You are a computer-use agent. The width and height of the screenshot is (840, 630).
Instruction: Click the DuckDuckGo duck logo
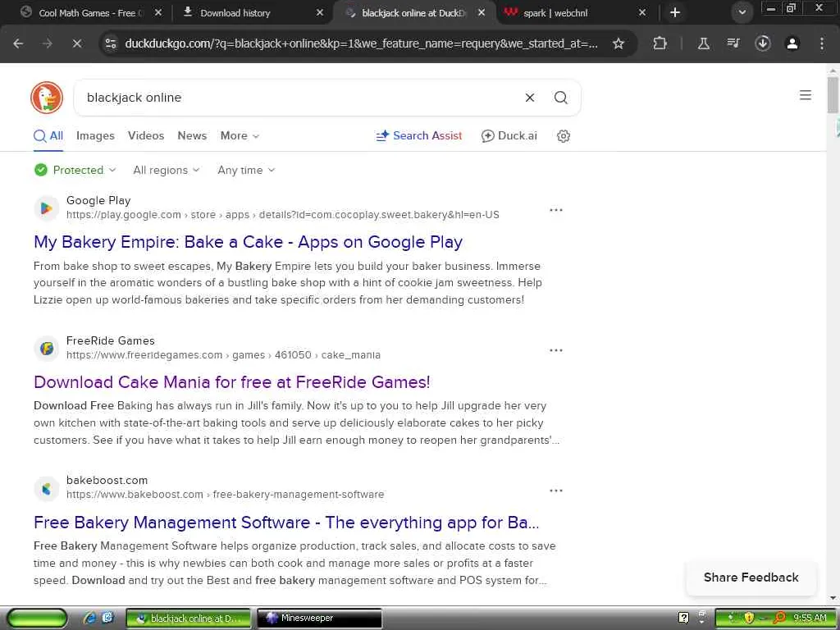[x=47, y=98]
